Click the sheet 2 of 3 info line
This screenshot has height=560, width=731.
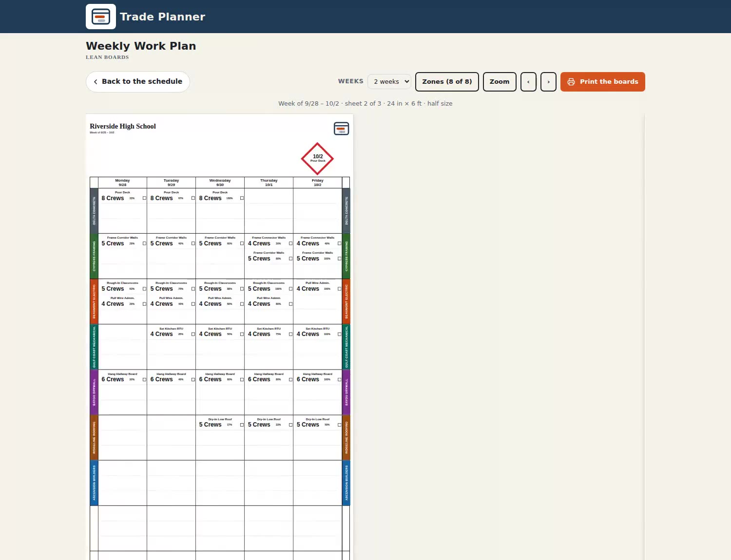[x=365, y=103]
